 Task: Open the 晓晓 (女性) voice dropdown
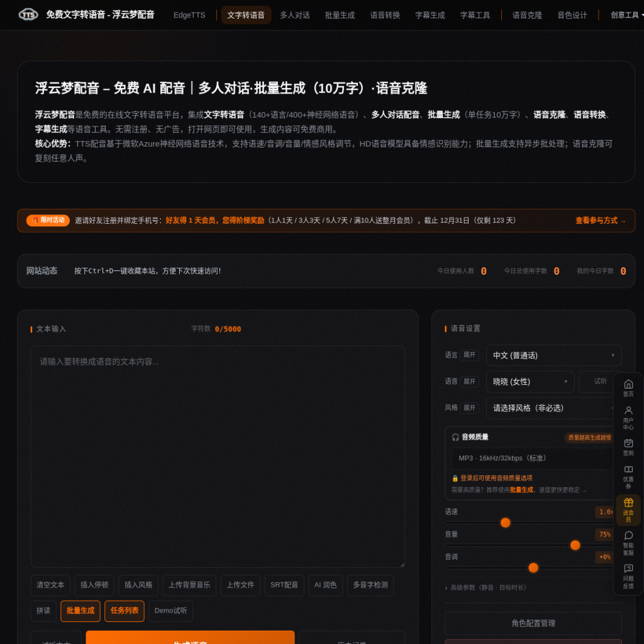pos(530,382)
